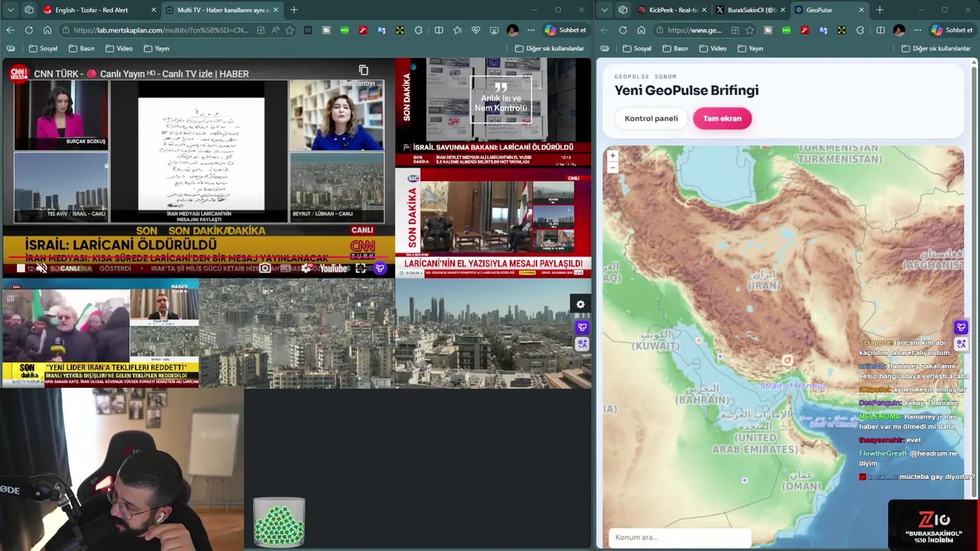Image resolution: width=980 pixels, height=551 pixels.
Task: Select the GeoPulse tab
Action: [830, 10]
